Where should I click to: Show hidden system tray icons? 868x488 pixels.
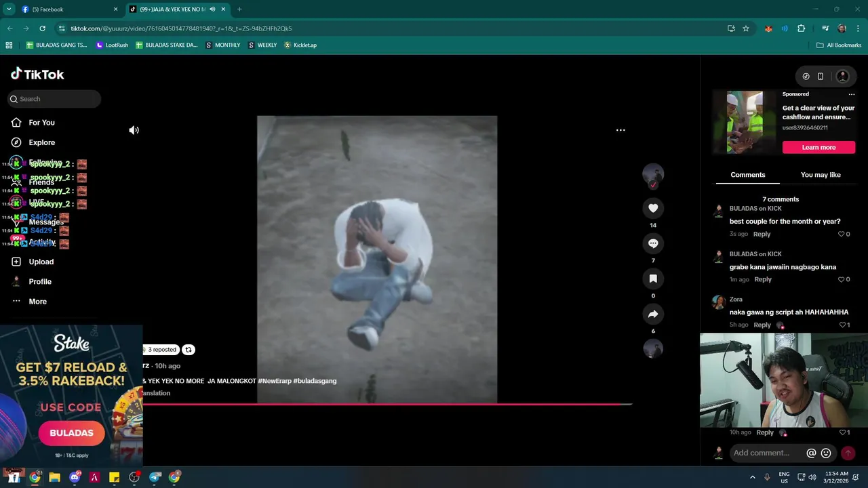752,477
